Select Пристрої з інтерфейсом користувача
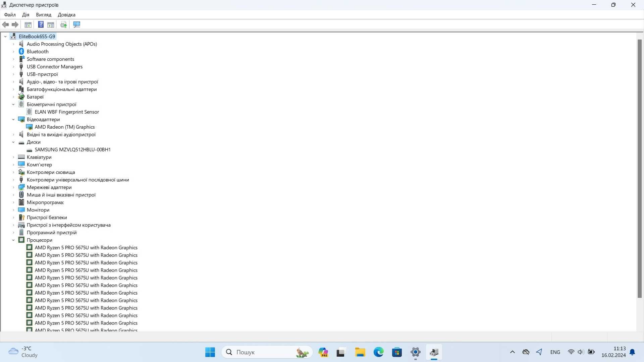The height and width of the screenshot is (362, 644). [x=68, y=225]
